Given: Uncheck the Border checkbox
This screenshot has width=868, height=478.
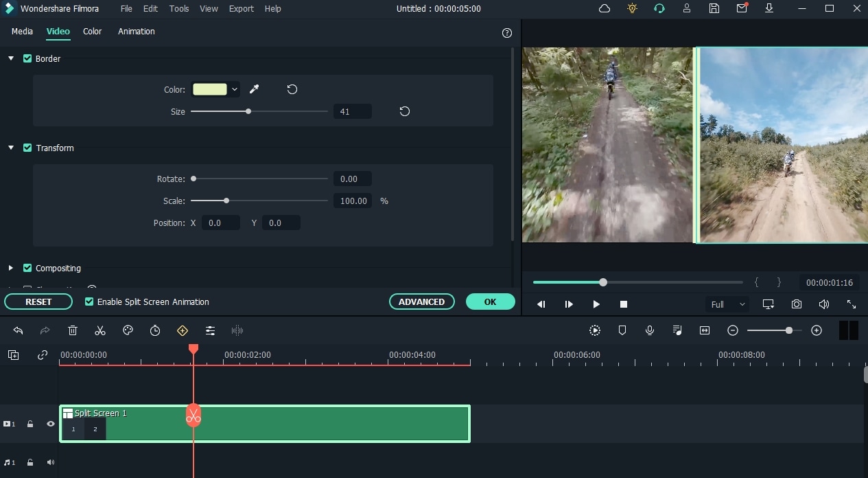Looking at the screenshot, I should click(27, 58).
